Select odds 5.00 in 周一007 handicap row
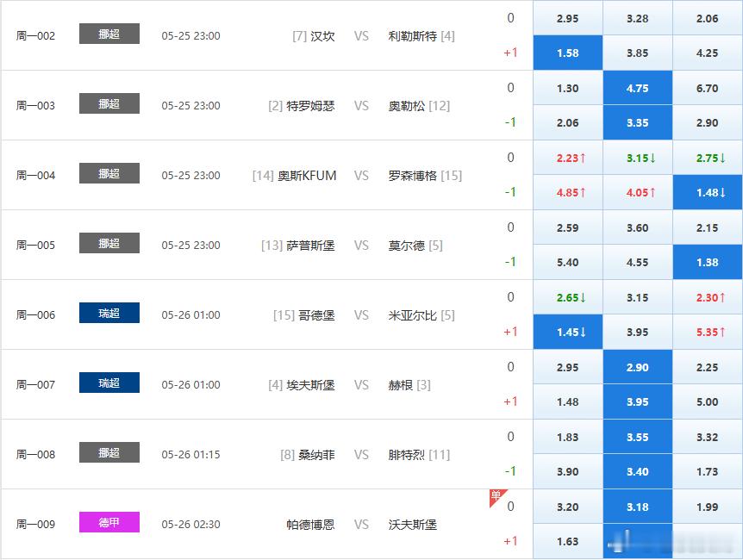The width and height of the screenshot is (743, 560). point(708,401)
